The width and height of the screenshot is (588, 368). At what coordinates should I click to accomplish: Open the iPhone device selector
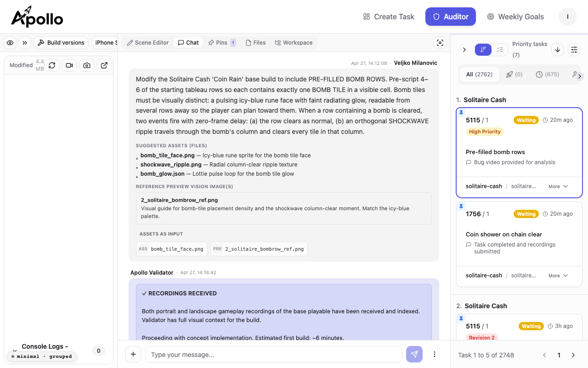coord(105,43)
